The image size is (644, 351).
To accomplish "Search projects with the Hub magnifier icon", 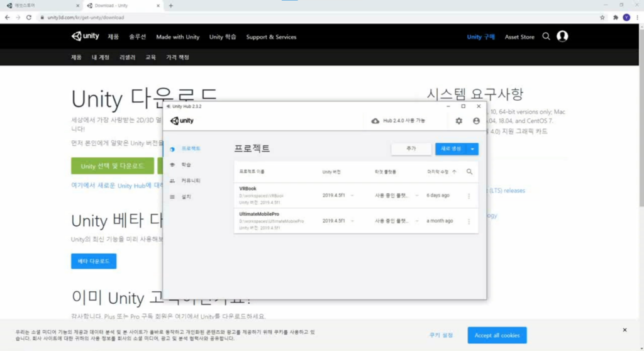I will [469, 172].
